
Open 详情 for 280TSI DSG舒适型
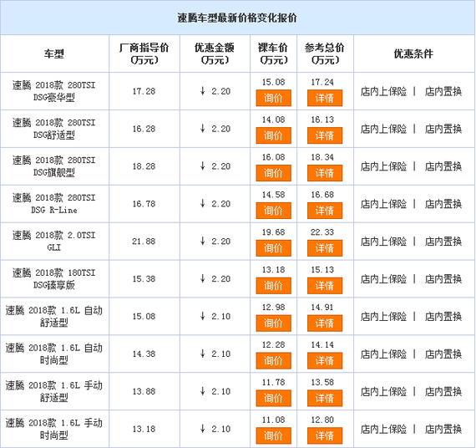[325, 135]
